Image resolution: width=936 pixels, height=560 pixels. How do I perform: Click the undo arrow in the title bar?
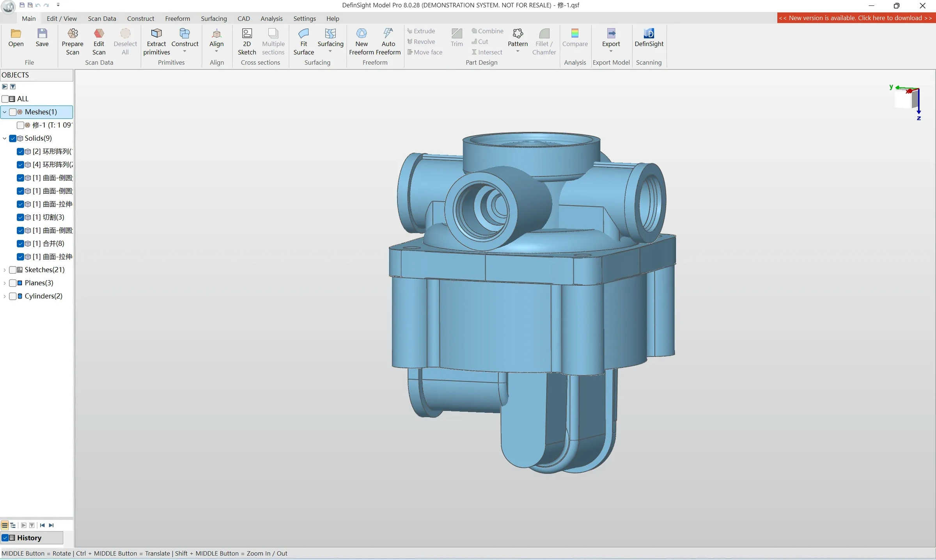(x=38, y=5)
